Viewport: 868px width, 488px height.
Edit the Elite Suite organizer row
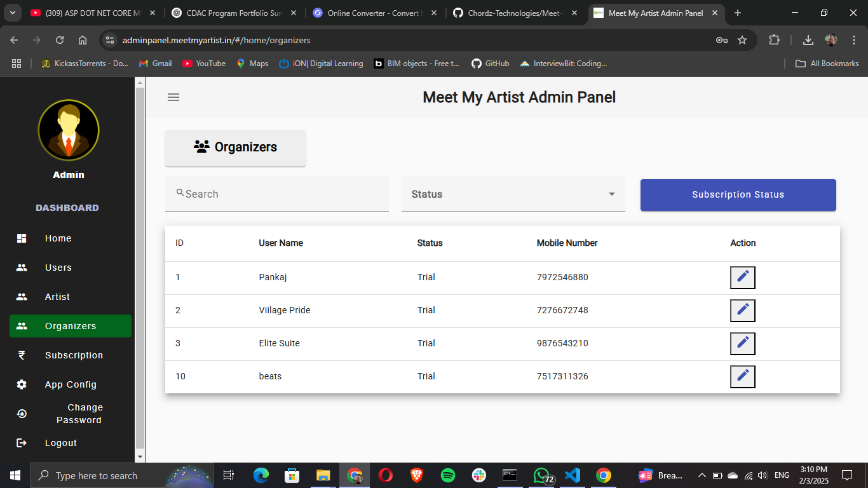click(742, 344)
